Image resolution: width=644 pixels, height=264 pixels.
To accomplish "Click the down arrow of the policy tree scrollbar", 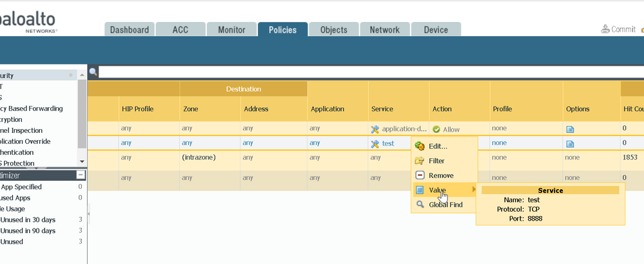I will click(82, 161).
